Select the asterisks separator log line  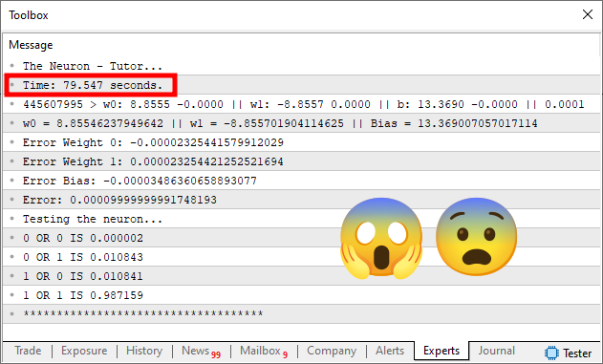click(302, 314)
